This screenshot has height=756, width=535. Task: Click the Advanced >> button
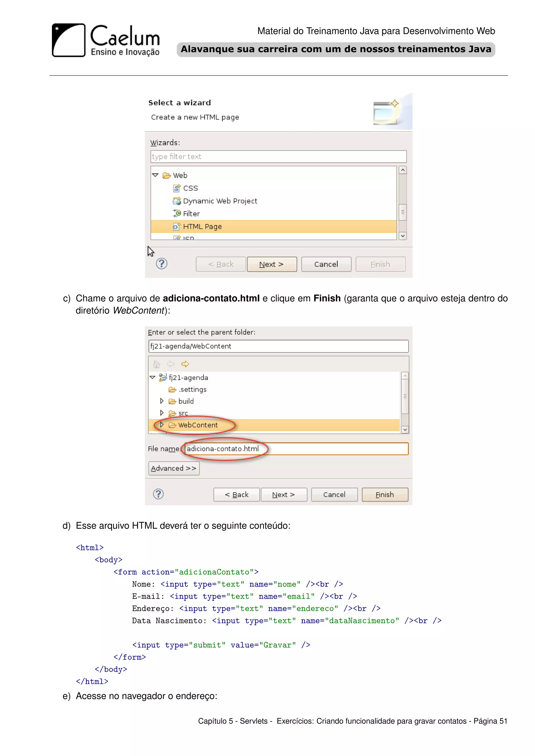[174, 468]
